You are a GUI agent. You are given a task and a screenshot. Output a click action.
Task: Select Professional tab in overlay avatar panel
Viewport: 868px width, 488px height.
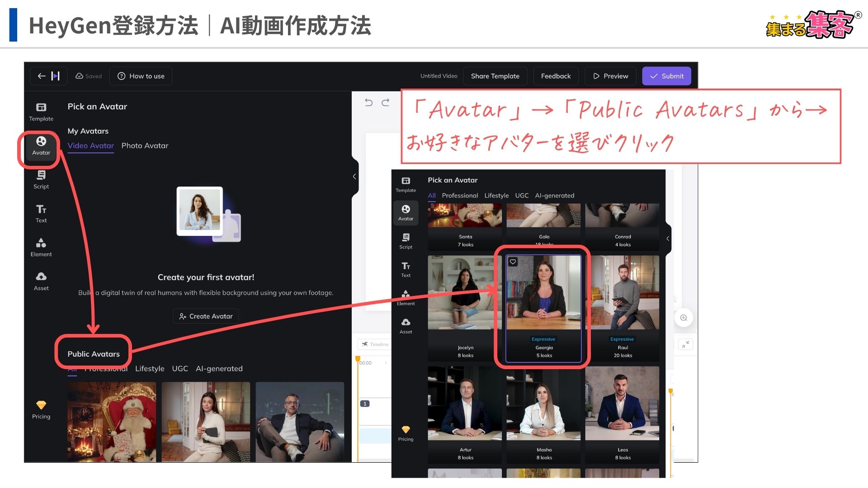(460, 196)
